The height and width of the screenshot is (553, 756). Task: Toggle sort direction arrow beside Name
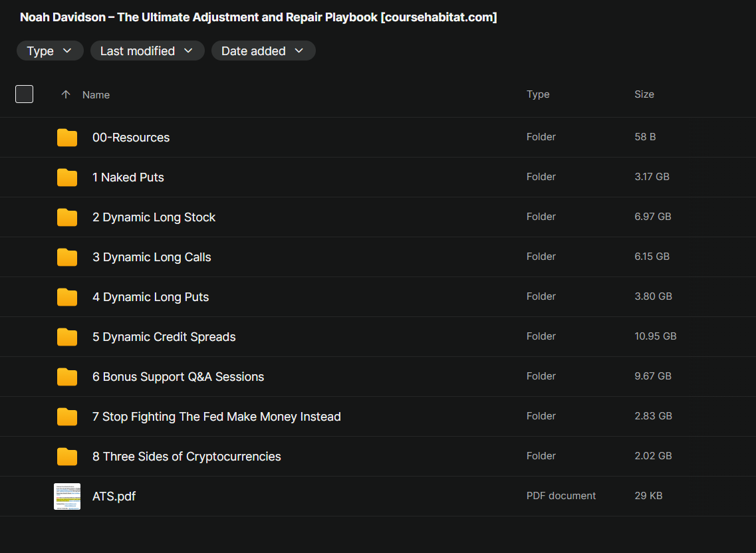65,94
